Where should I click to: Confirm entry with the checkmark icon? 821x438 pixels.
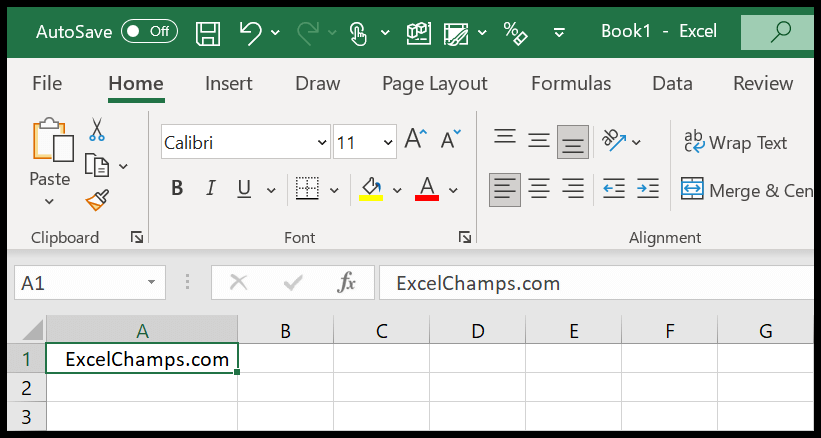click(293, 283)
